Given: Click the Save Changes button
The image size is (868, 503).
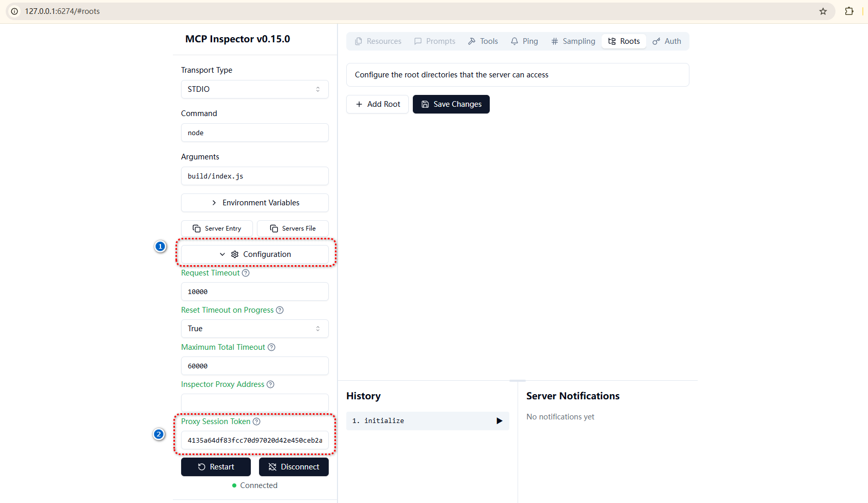Looking at the screenshot, I should pos(451,104).
